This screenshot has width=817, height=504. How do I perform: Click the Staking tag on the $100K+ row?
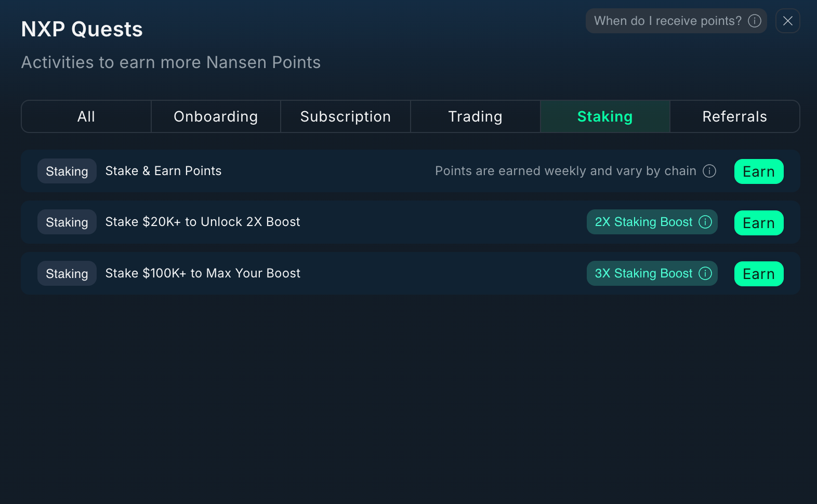coord(67,273)
